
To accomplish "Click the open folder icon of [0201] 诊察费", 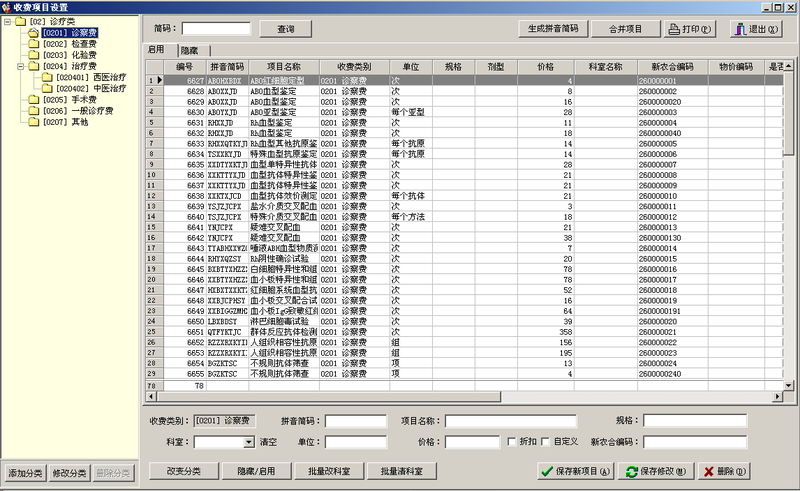I will pyautogui.click(x=34, y=33).
